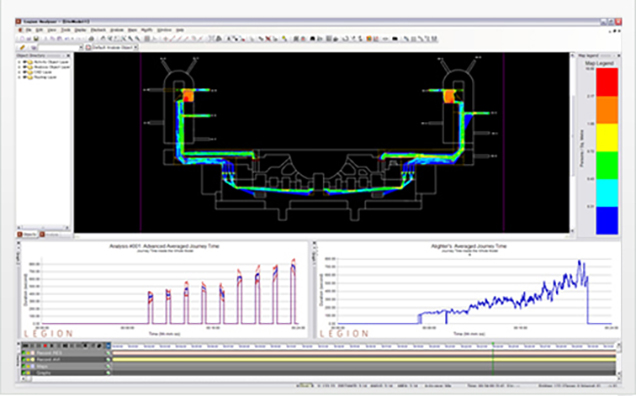This screenshot has height=396, width=636.
Task: Close the Object Directory panel
Action: 68,56
